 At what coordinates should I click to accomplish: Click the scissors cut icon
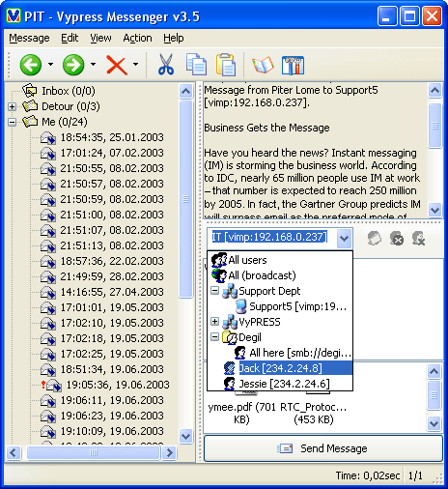[x=166, y=65]
